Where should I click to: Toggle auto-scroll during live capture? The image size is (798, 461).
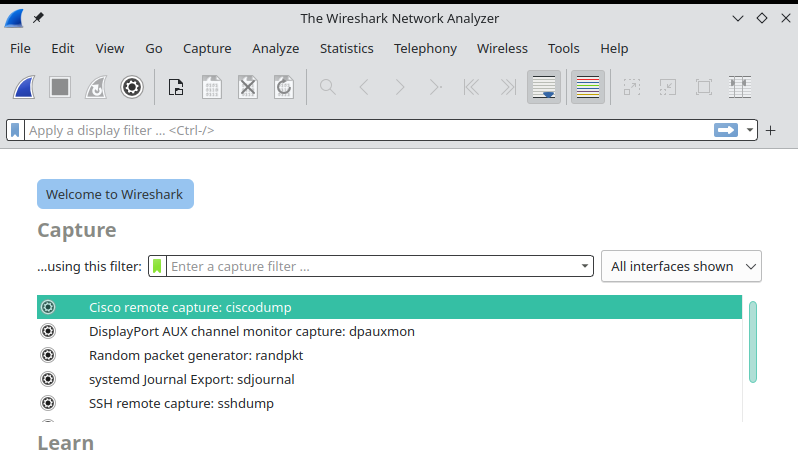click(x=544, y=87)
